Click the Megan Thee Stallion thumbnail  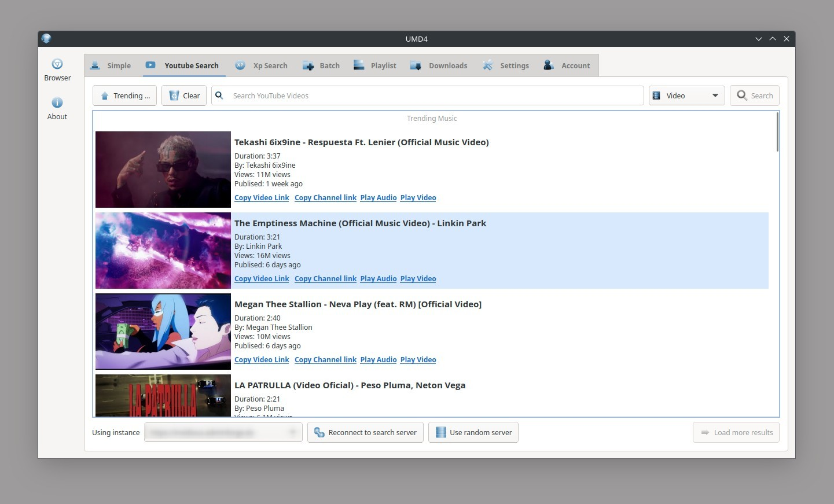[x=163, y=332]
